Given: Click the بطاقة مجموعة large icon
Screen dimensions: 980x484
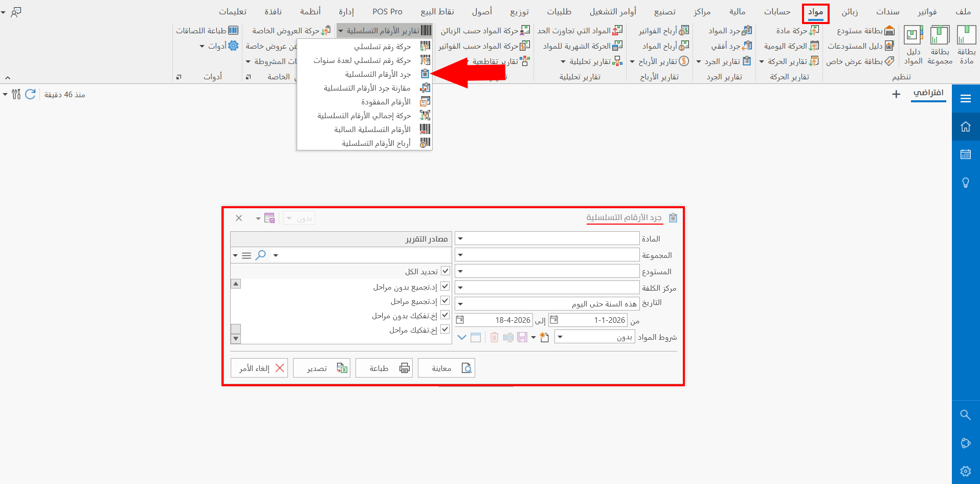Looking at the screenshot, I should tap(940, 45).
